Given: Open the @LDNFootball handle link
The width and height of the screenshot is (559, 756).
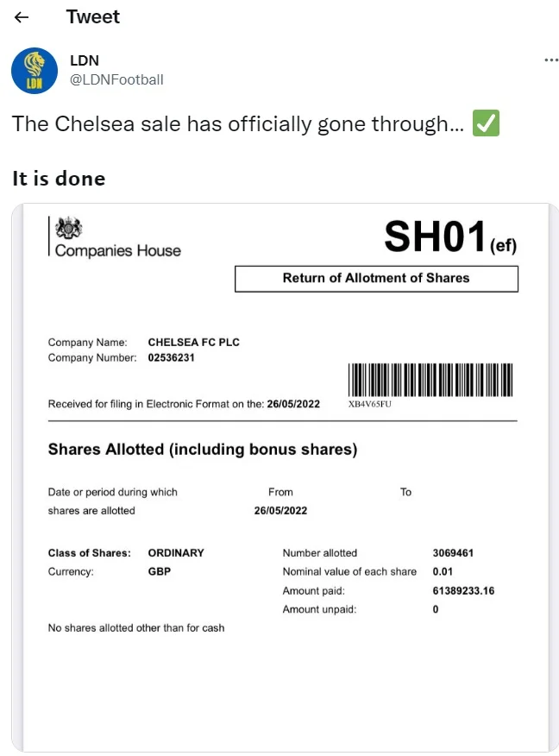Looking at the screenshot, I should tap(116, 79).
